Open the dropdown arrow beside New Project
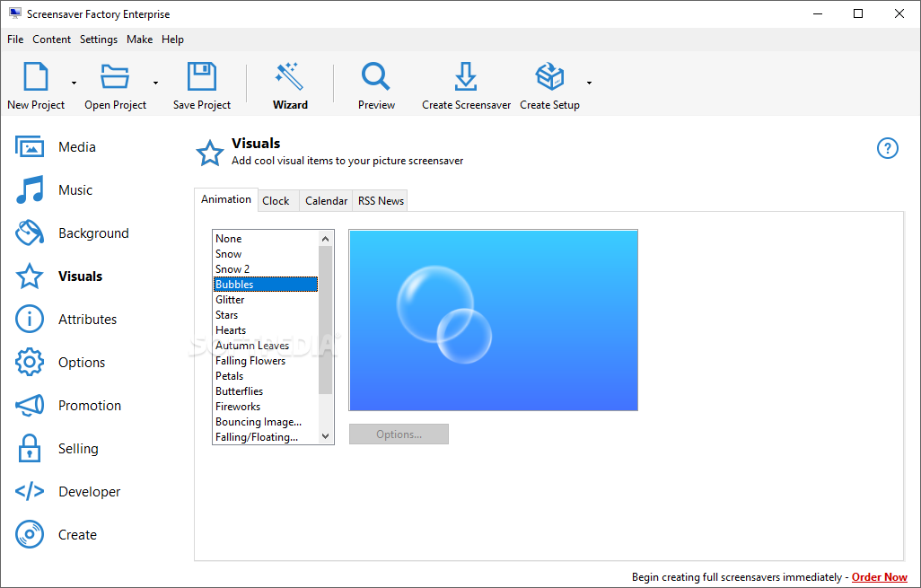Viewport: 921px width, 588px height. (x=74, y=83)
